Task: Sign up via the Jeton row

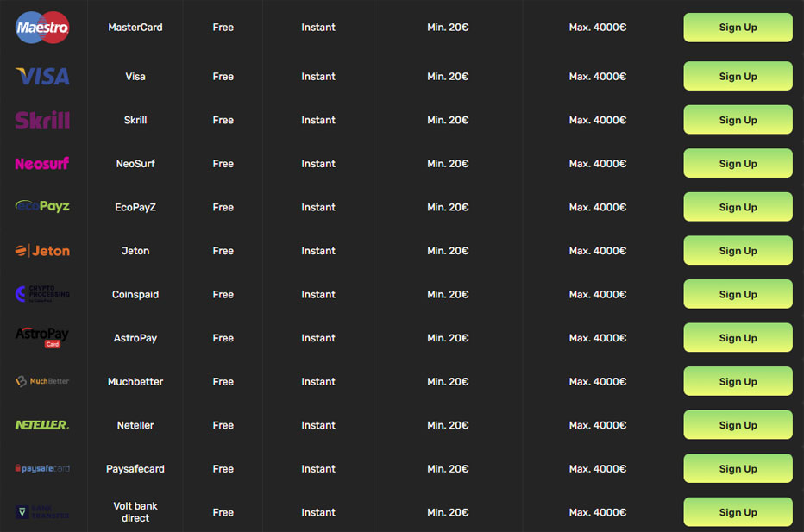Action: pyautogui.click(x=738, y=250)
